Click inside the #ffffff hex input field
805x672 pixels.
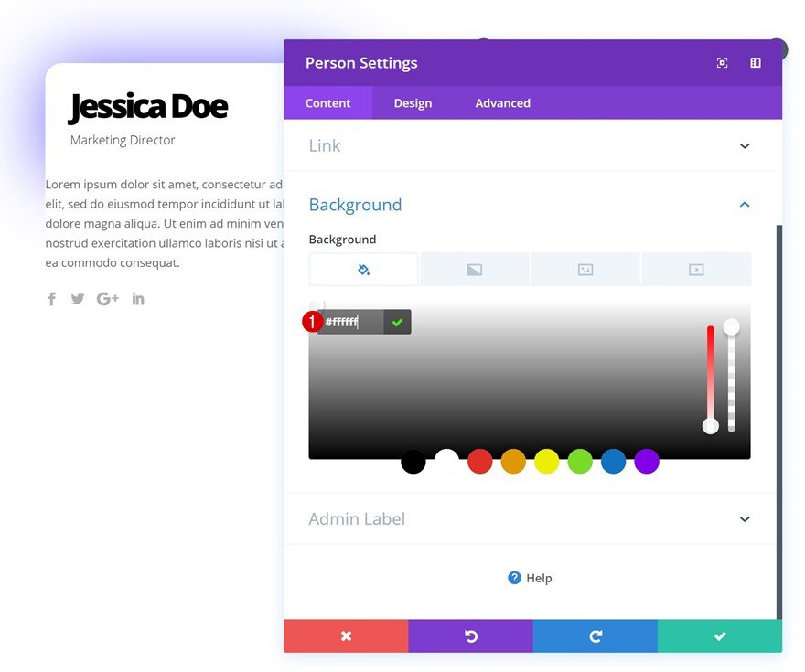tap(355, 321)
